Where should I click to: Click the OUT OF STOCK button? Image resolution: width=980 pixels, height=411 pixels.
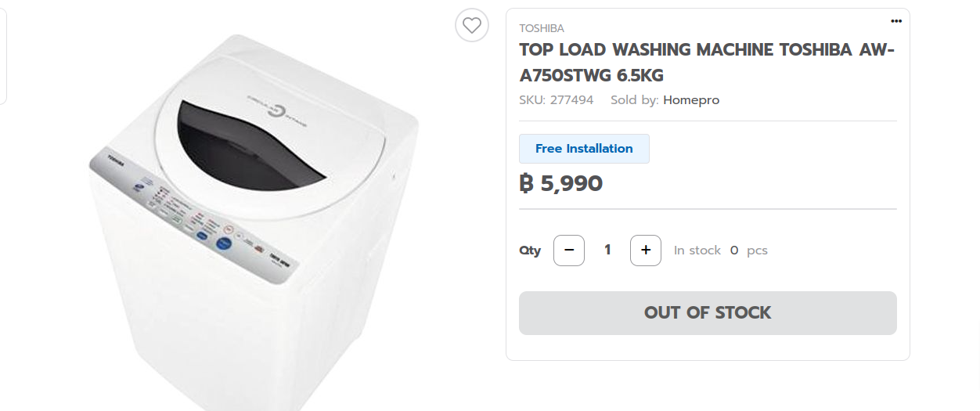708,313
